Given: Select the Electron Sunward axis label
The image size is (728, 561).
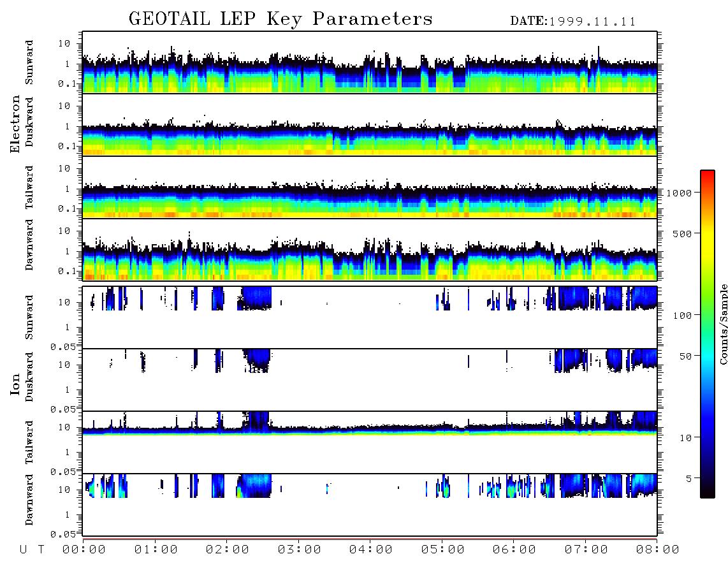Looking at the screenshot, I should [29, 62].
